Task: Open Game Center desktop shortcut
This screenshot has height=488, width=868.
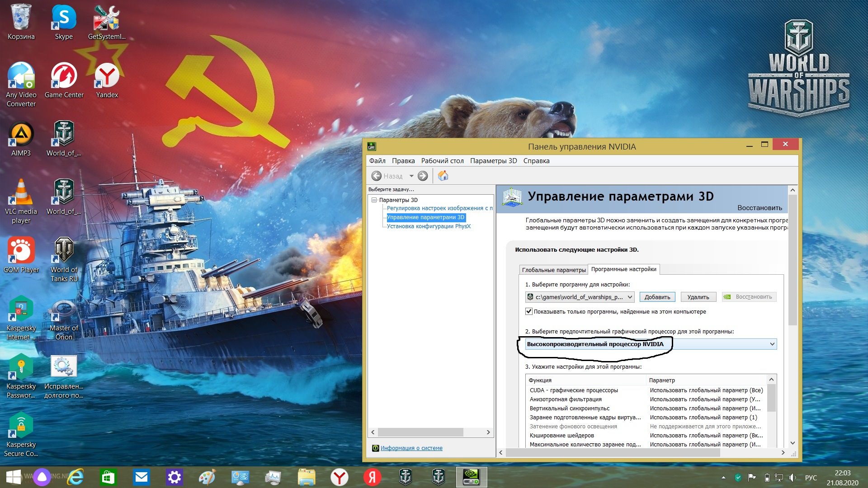Action: tap(64, 80)
